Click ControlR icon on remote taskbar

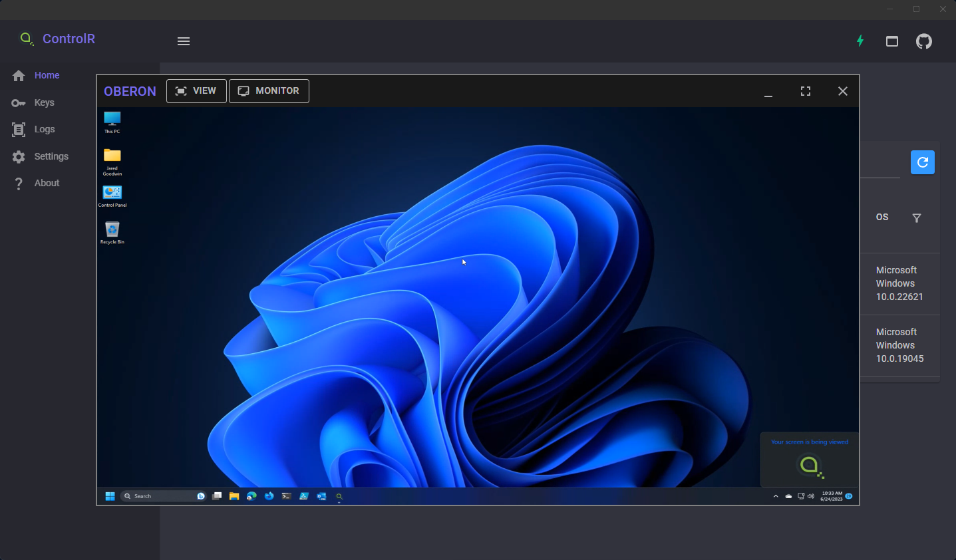[x=339, y=496]
